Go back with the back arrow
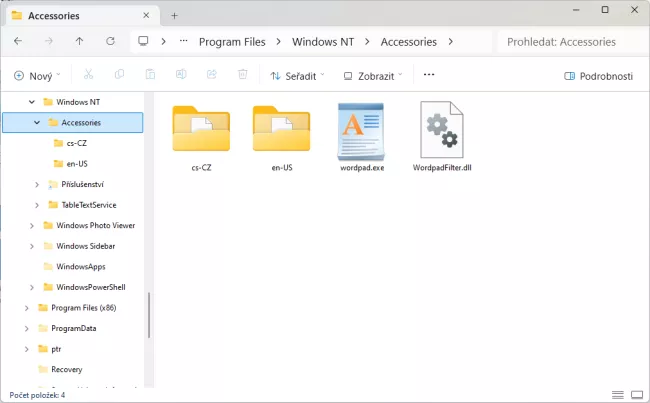Viewport: 650px width, 403px height. (x=18, y=41)
